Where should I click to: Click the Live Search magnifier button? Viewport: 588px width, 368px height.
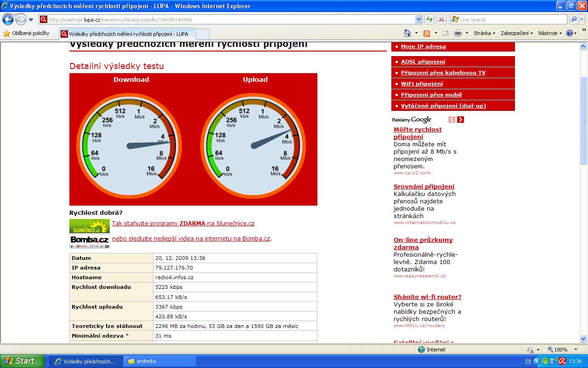(x=574, y=19)
